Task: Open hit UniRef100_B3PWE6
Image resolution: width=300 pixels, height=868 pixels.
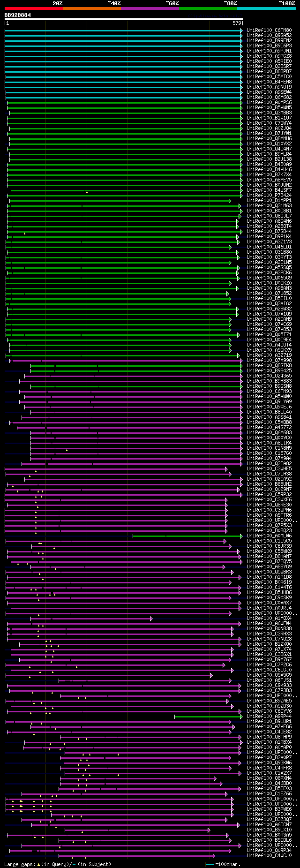Action: (x=269, y=809)
